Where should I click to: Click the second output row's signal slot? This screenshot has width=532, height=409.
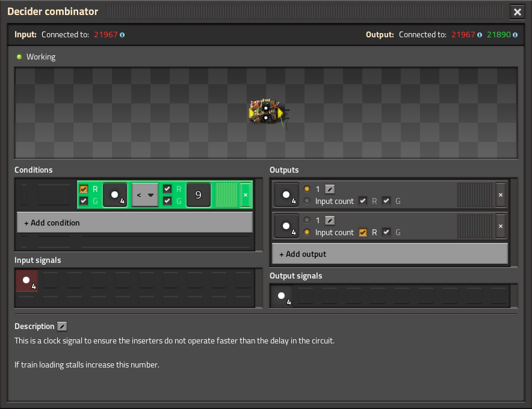[x=286, y=226]
